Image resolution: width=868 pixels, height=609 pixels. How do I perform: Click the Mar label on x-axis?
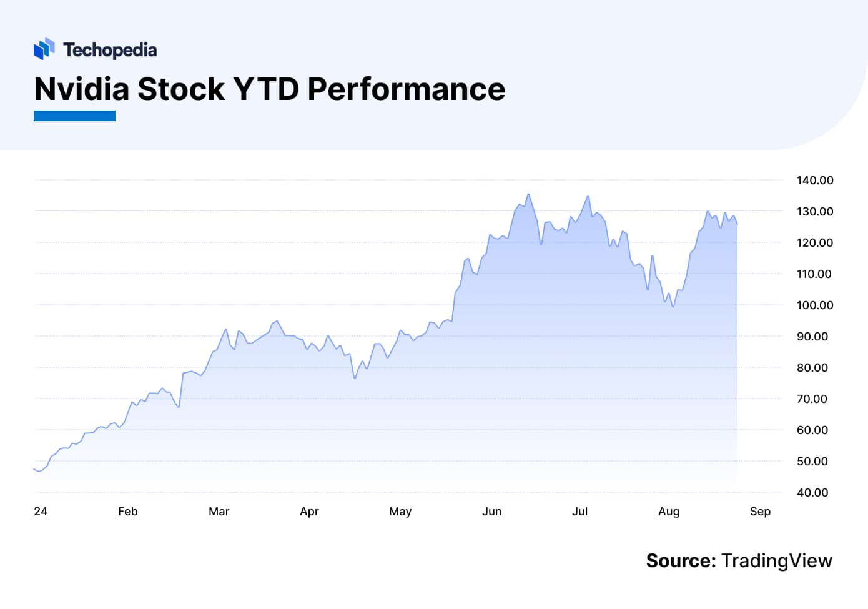tap(219, 511)
